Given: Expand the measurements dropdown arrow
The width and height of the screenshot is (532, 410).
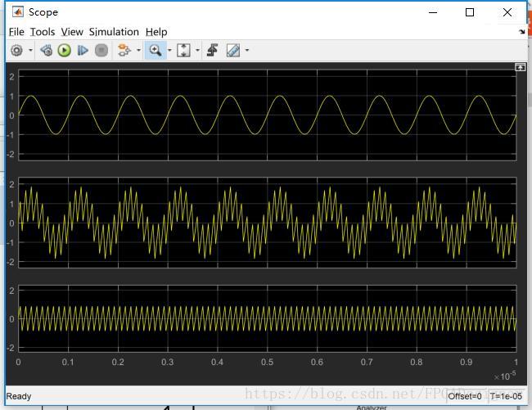Looking at the screenshot, I should pyautogui.click(x=247, y=51).
